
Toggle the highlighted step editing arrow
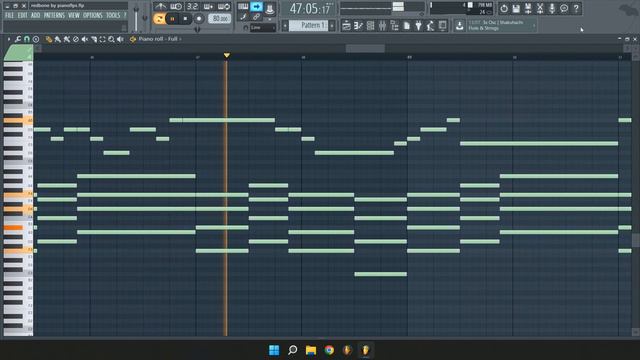pyautogui.click(x=256, y=7)
